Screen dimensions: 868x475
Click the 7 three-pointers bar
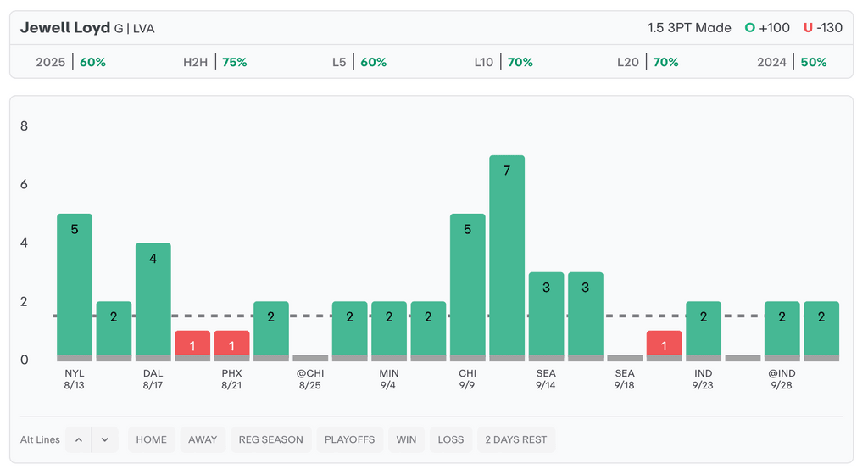[506, 254]
